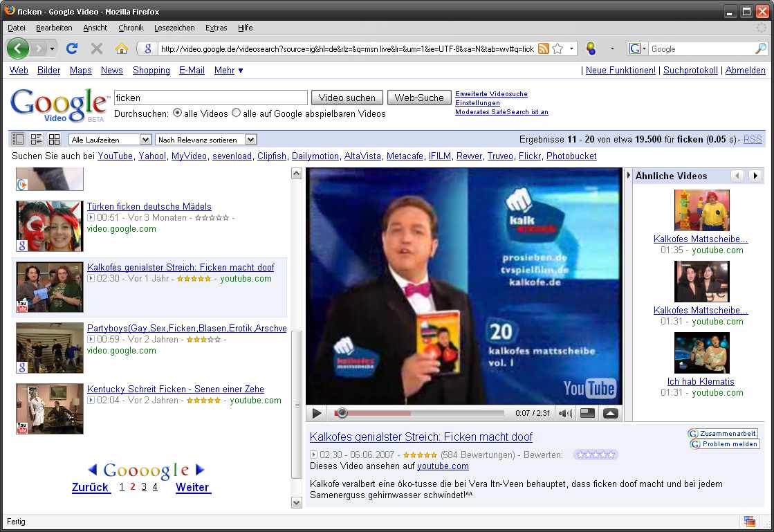
Task: Select 'alle auf Google abspielbaren Videos' radio
Action: [236, 113]
